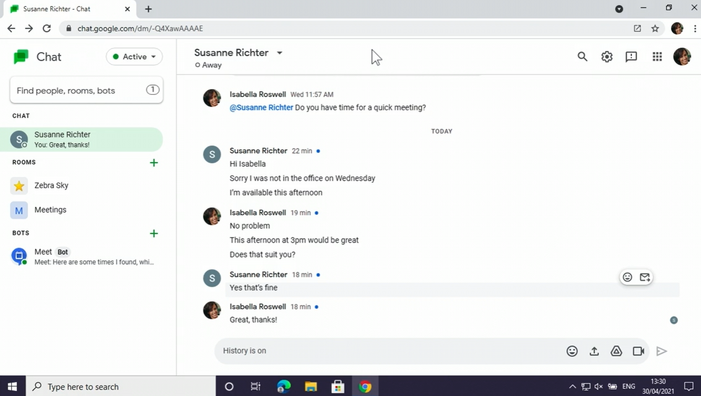Send the message arrow button
The height and width of the screenshot is (396, 701).
(x=662, y=351)
